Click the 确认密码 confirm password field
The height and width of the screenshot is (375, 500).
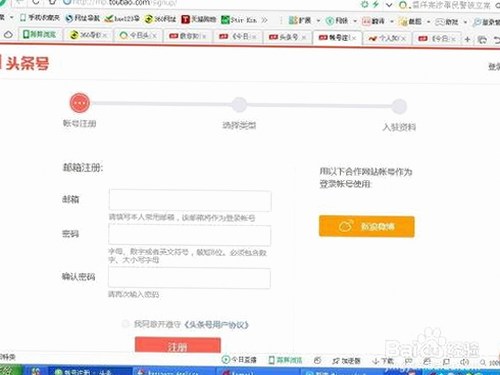189,278
